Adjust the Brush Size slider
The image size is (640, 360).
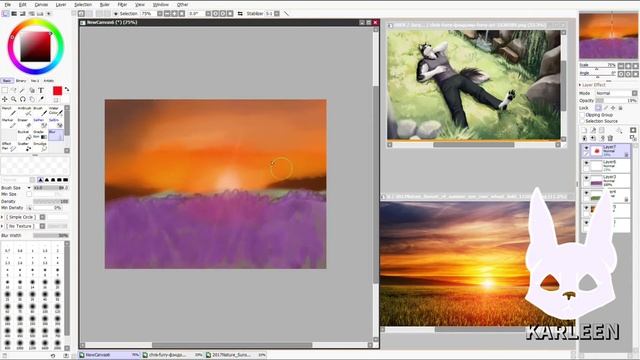(x=51, y=188)
